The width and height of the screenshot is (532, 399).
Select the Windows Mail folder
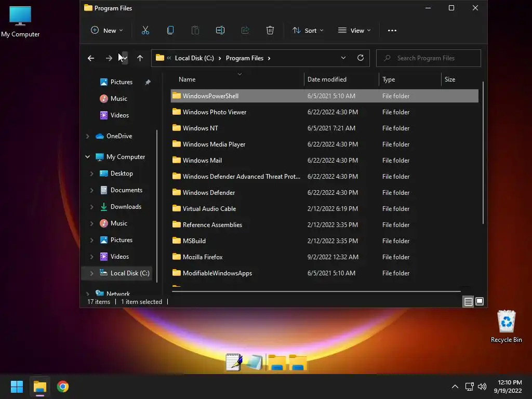(324, 161)
